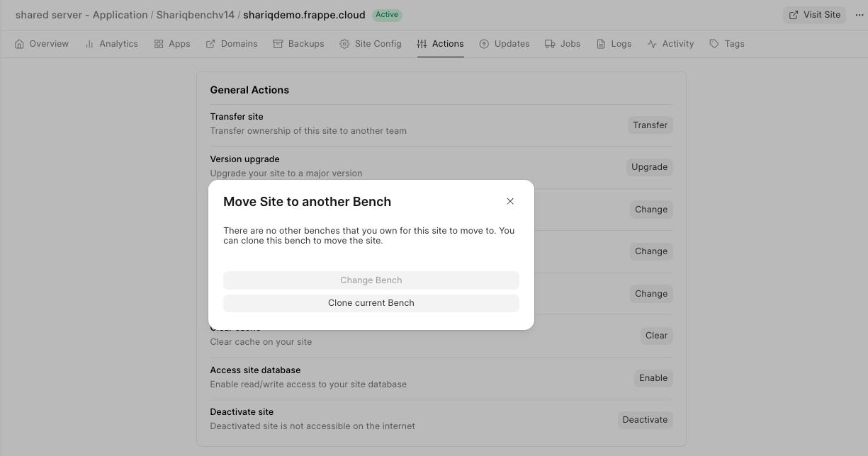Open the Activity tab
The width and height of the screenshot is (868, 456).
click(x=670, y=44)
